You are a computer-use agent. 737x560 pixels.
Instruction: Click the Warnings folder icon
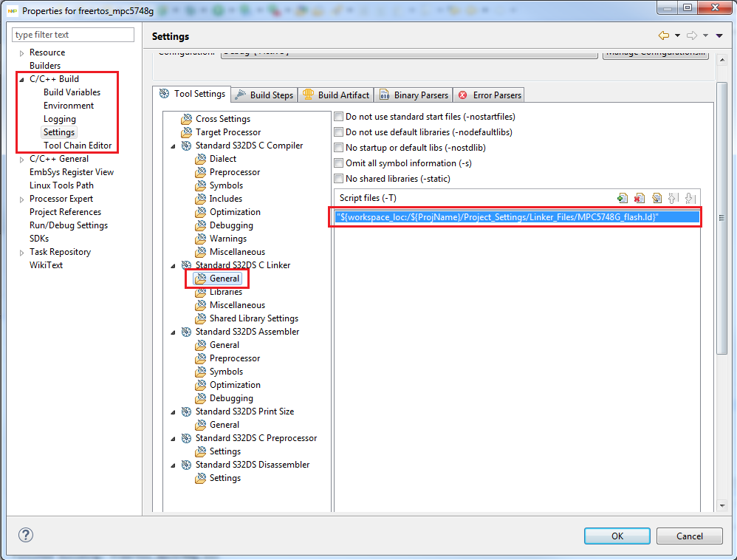(201, 239)
